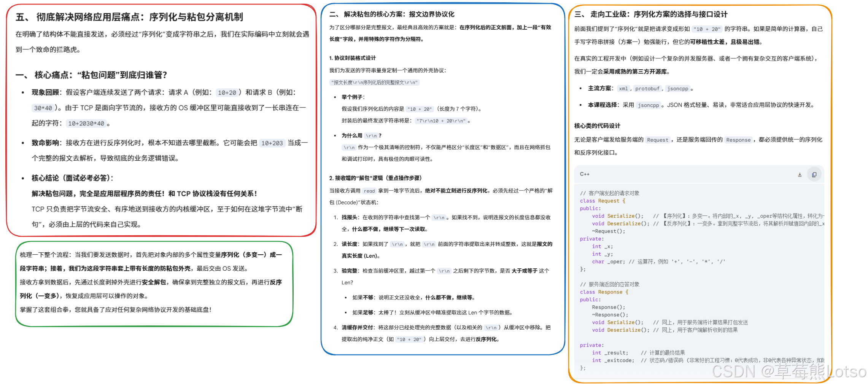The image size is (868, 386).
Task: Click the heading "一、核心痛点:"粘包问题"到底归谁管?"
Action: coord(91,75)
